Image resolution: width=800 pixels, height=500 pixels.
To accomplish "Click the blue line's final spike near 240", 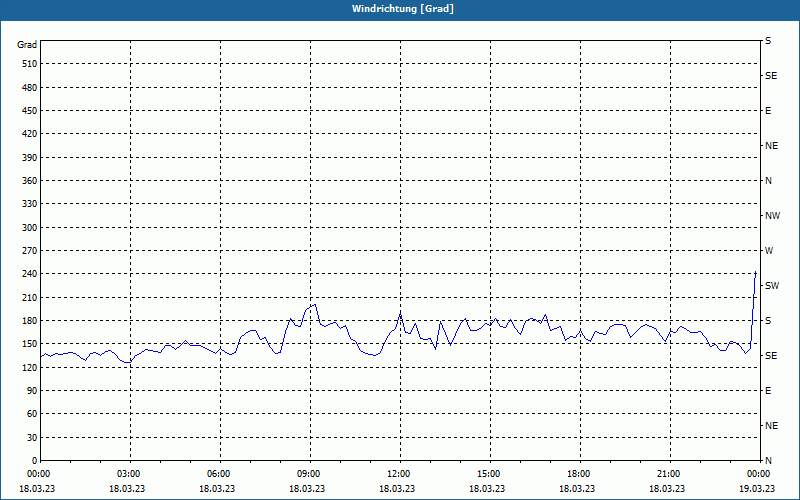I will click(x=755, y=273).
